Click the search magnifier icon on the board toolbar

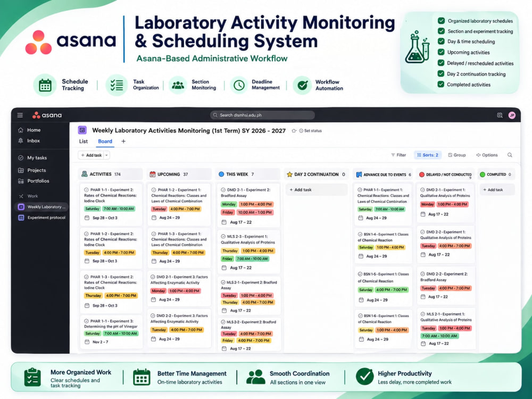click(510, 155)
